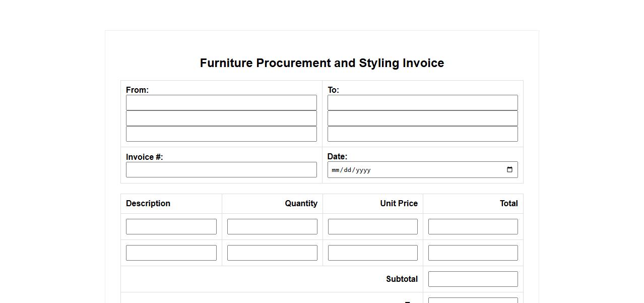This screenshot has height=303, width=644.
Task: Click the Date mm/dd/yyyy field
Action: 403,170
